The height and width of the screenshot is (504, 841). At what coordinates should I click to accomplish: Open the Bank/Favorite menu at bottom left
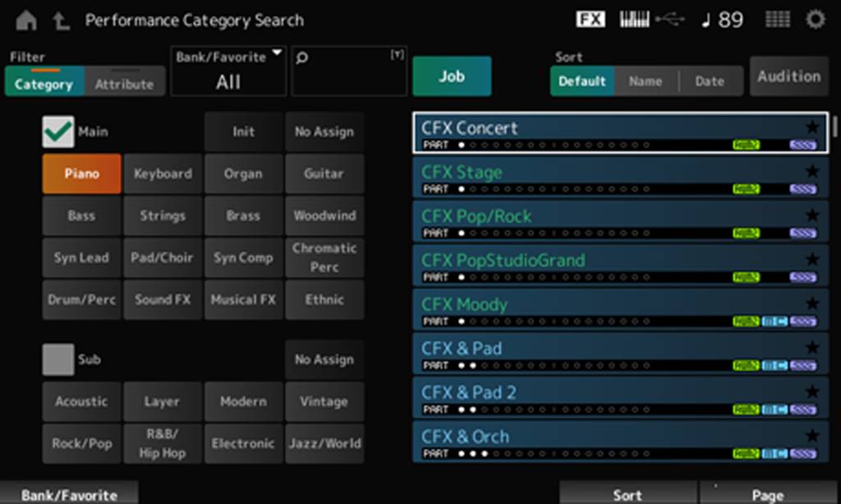point(68,494)
